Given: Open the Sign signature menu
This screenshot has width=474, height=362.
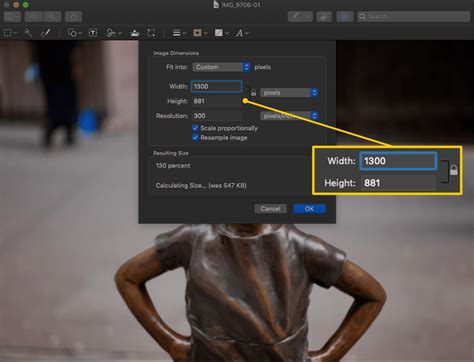Looking at the screenshot, I should click(114, 33).
